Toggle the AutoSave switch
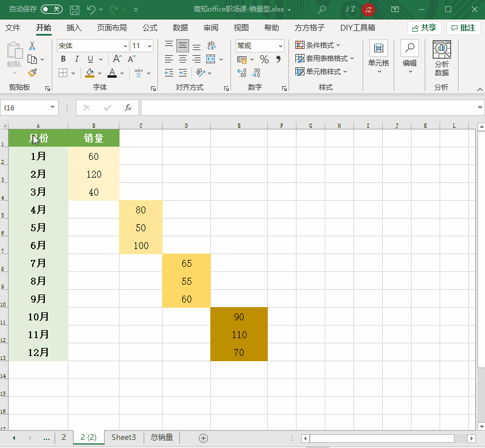This screenshot has width=485, height=448. (52, 9)
